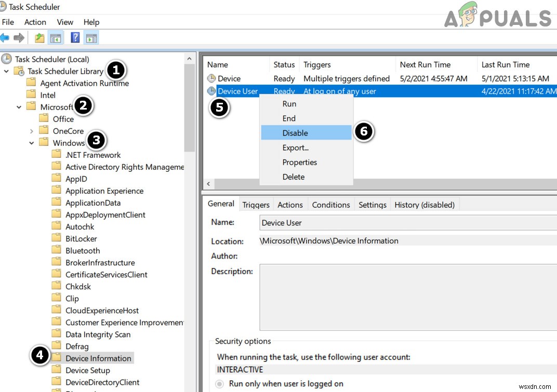The height and width of the screenshot is (392, 557).
Task: Collapse the Task Scheduler Library node
Action: [6, 71]
